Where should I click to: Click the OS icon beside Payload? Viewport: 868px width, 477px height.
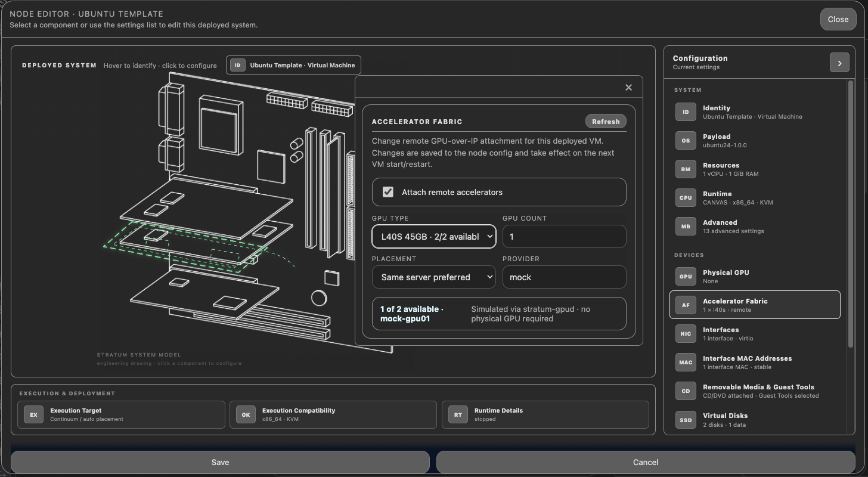[x=686, y=141]
